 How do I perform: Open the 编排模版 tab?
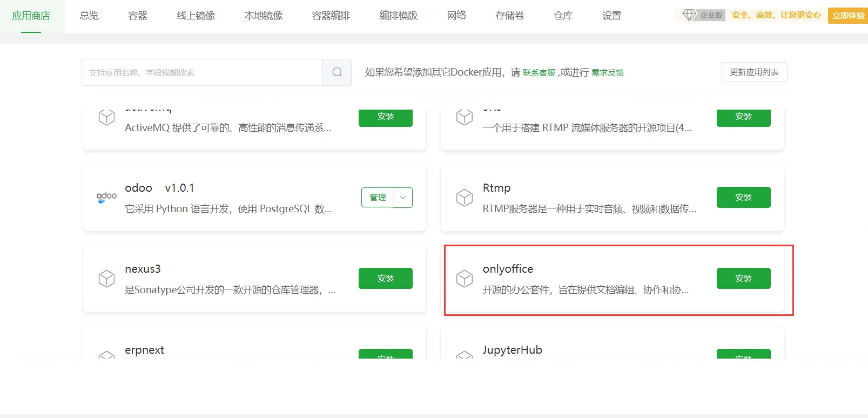tap(399, 16)
